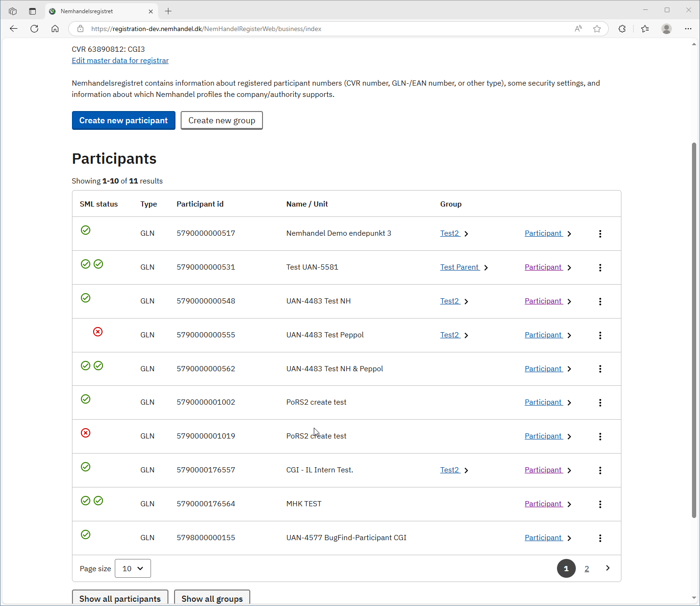Image resolution: width=700 pixels, height=606 pixels.
Task: Click red error status icon for 5790000000555
Action: click(x=98, y=332)
